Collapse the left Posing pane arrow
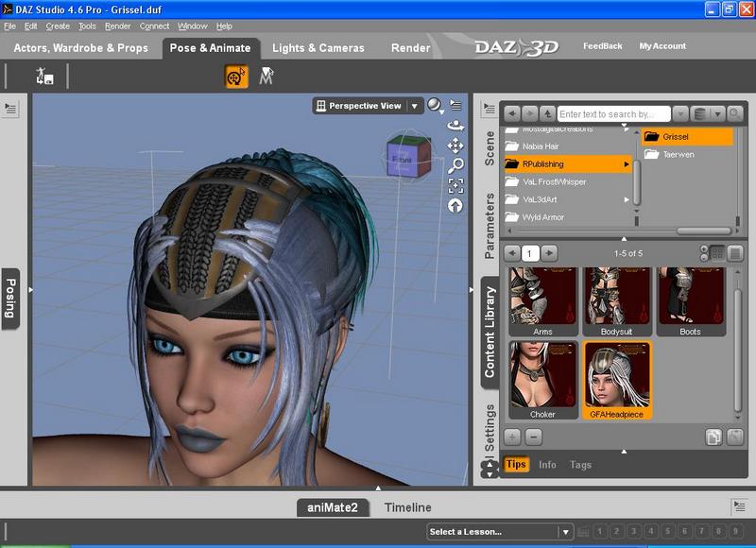The image size is (756, 548). click(x=30, y=290)
